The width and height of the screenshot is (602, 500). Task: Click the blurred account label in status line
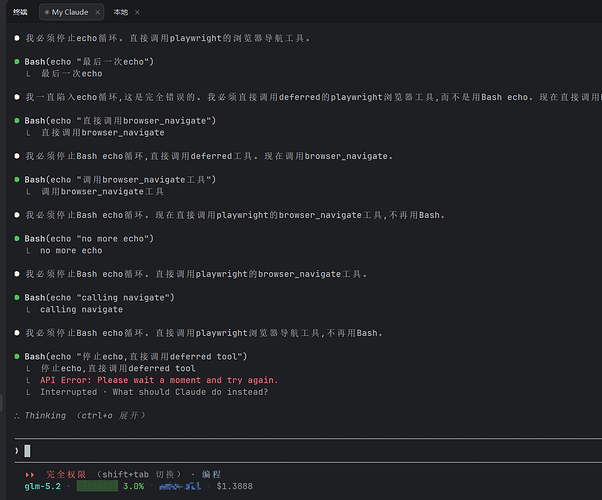(180, 487)
